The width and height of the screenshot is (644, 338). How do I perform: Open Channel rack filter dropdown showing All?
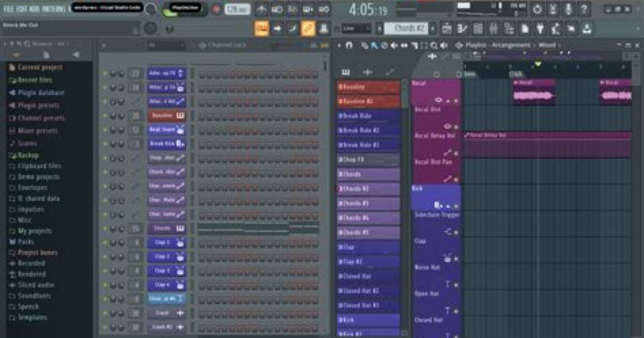pos(166,45)
